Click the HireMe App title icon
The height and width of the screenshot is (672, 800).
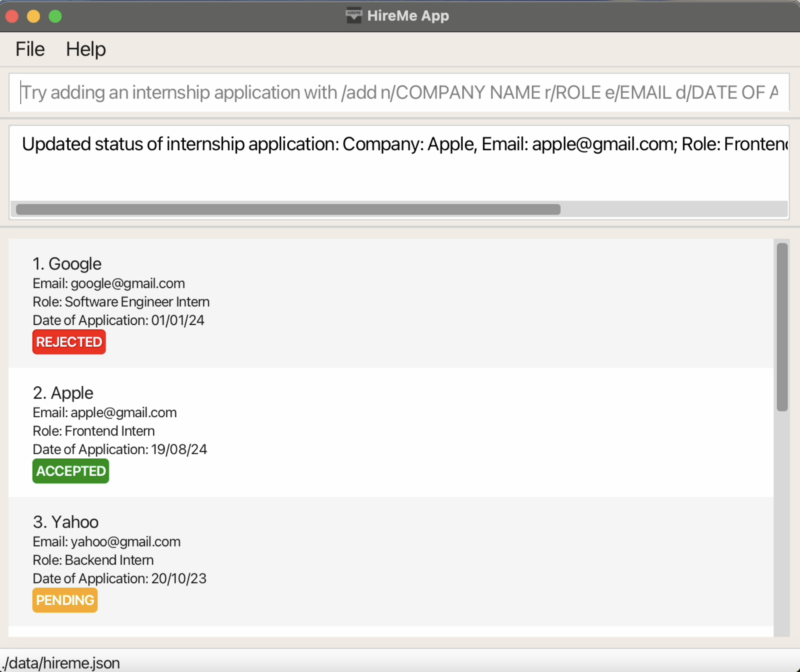pyautogui.click(x=354, y=15)
